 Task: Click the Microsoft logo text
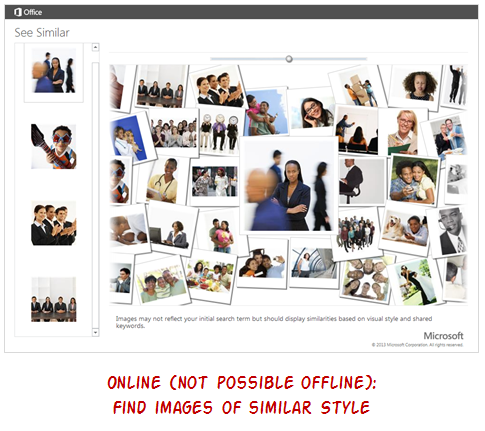point(443,336)
